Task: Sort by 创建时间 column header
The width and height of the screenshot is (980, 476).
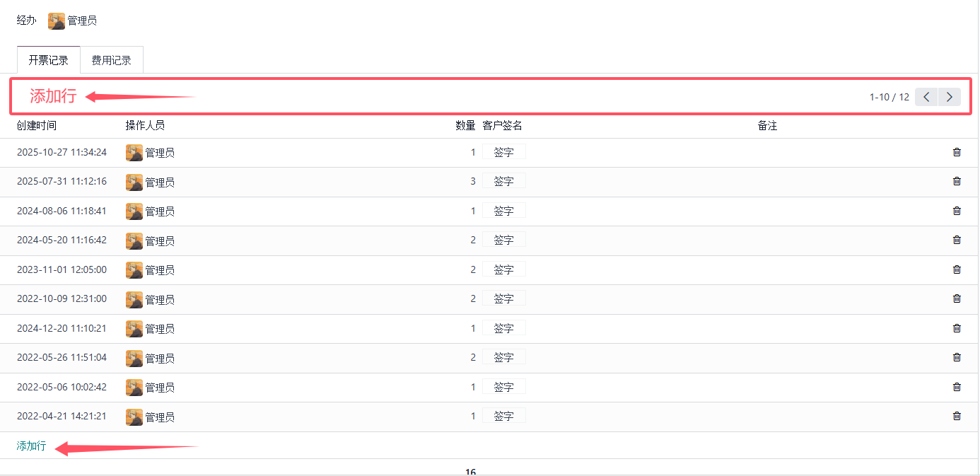Action: [37, 126]
